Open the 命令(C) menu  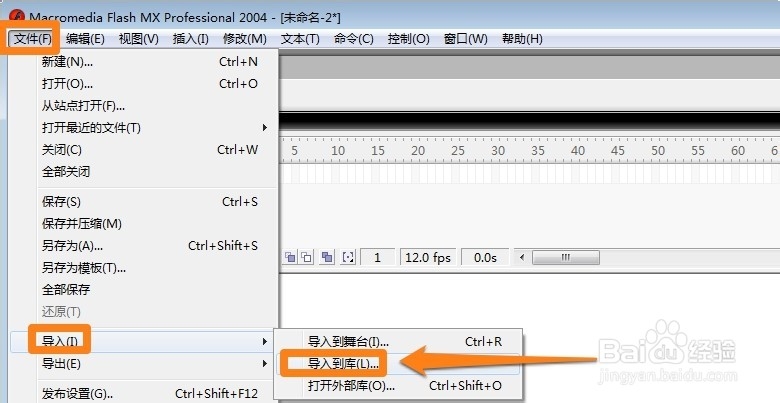pyautogui.click(x=354, y=39)
